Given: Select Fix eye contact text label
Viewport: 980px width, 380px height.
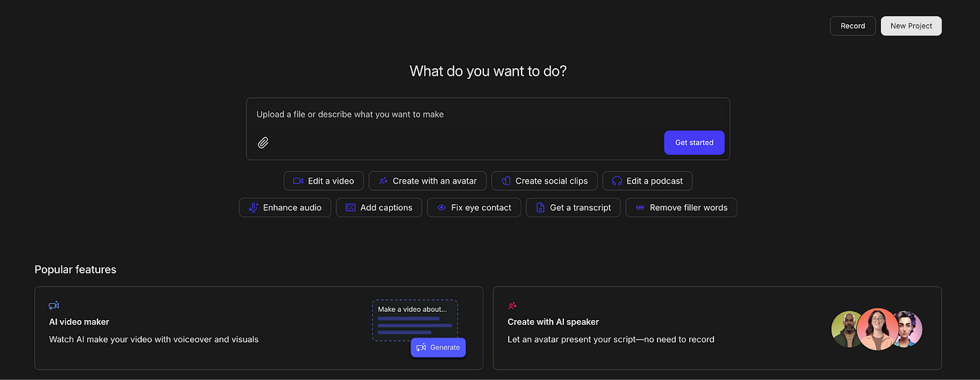Looking at the screenshot, I should (x=481, y=208).
